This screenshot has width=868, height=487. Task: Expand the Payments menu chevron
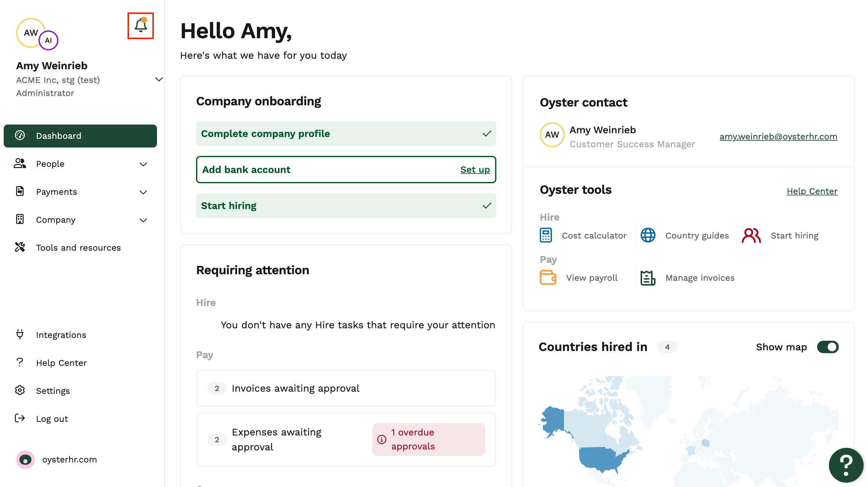(x=143, y=192)
